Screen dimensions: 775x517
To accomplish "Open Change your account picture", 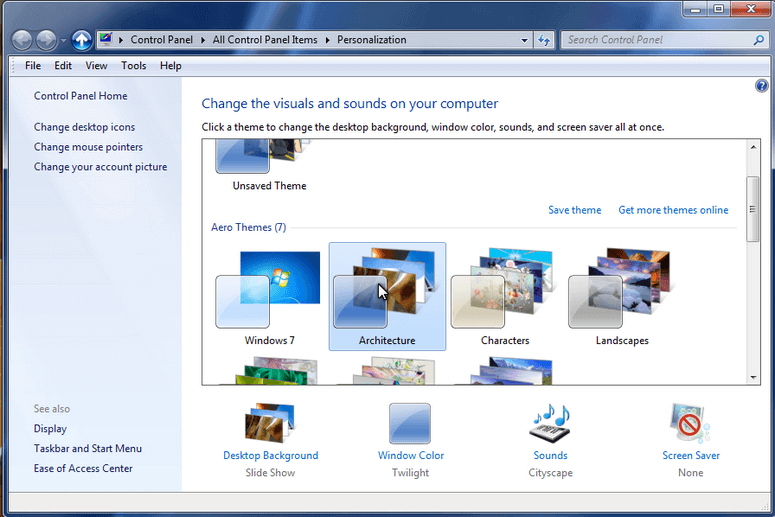I will pyautogui.click(x=100, y=167).
